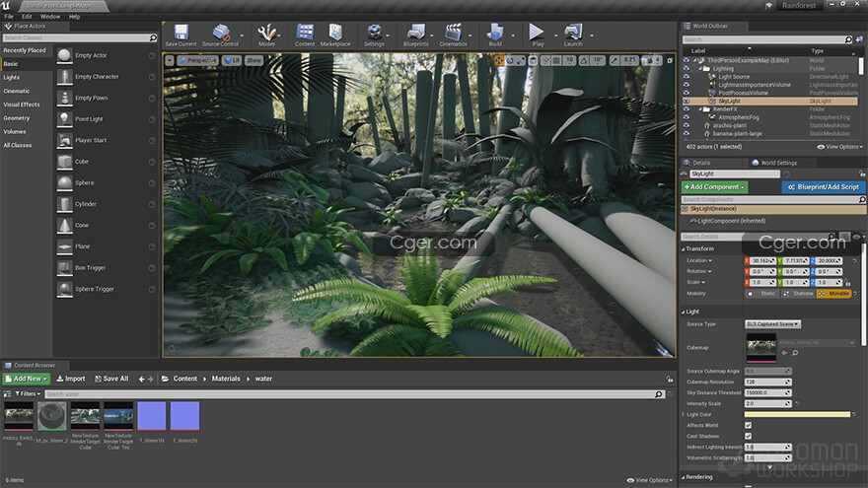Click Add New in Content Browser
This screenshot has height=488, width=868.
[x=27, y=379]
